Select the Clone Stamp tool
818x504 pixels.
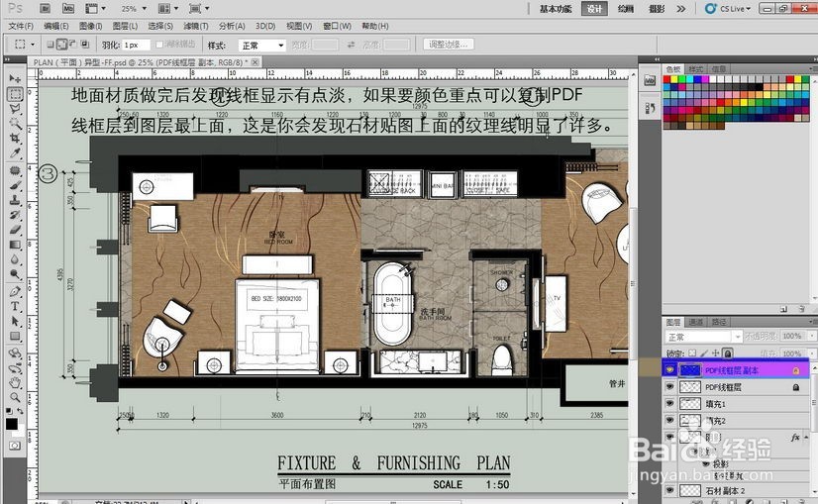15,200
